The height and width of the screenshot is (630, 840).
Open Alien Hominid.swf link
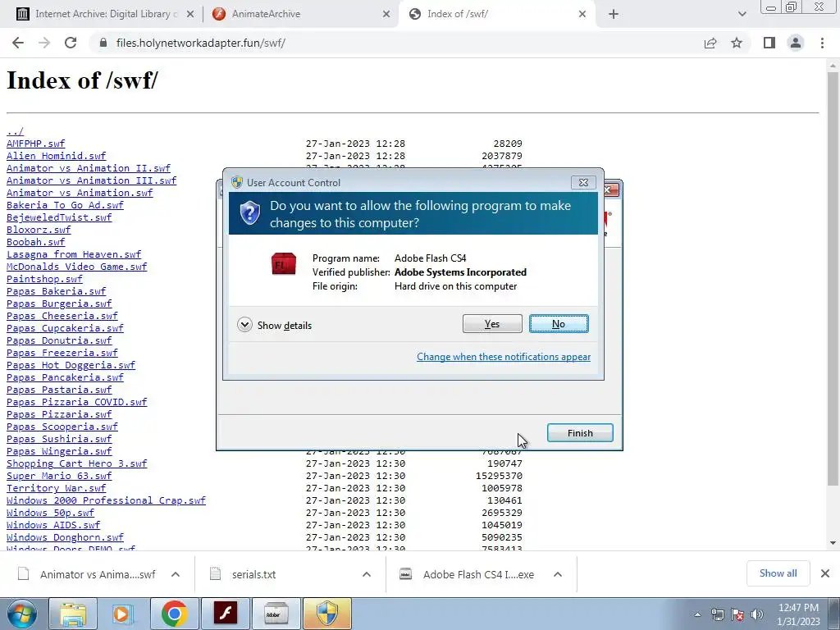click(x=57, y=156)
